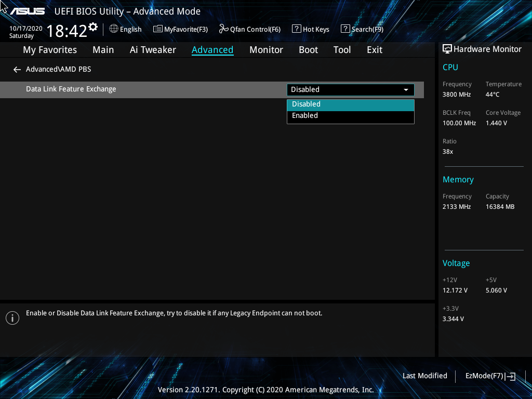Click the 12.172 V reading
532x399 pixels.
[x=455, y=290]
